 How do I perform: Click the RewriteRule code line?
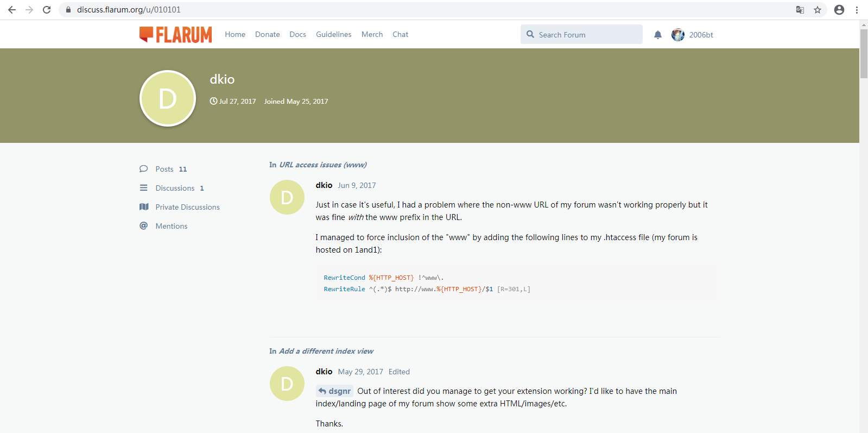click(427, 289)
